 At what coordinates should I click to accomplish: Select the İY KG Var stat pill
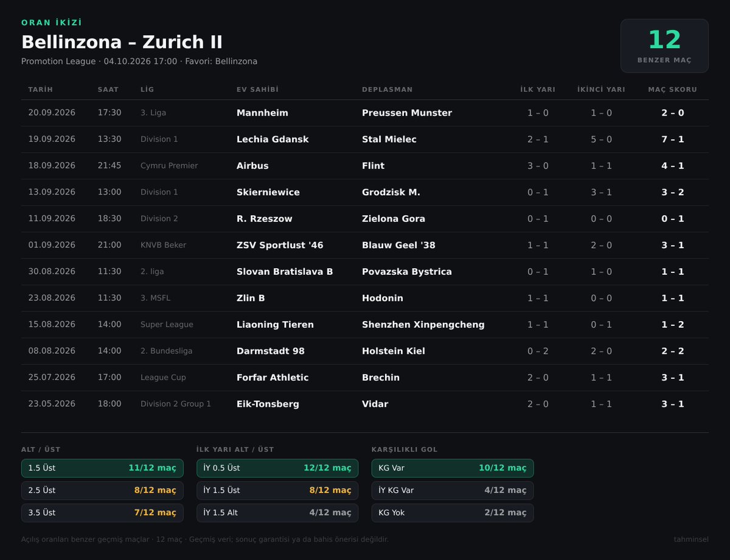coord(453,490)
